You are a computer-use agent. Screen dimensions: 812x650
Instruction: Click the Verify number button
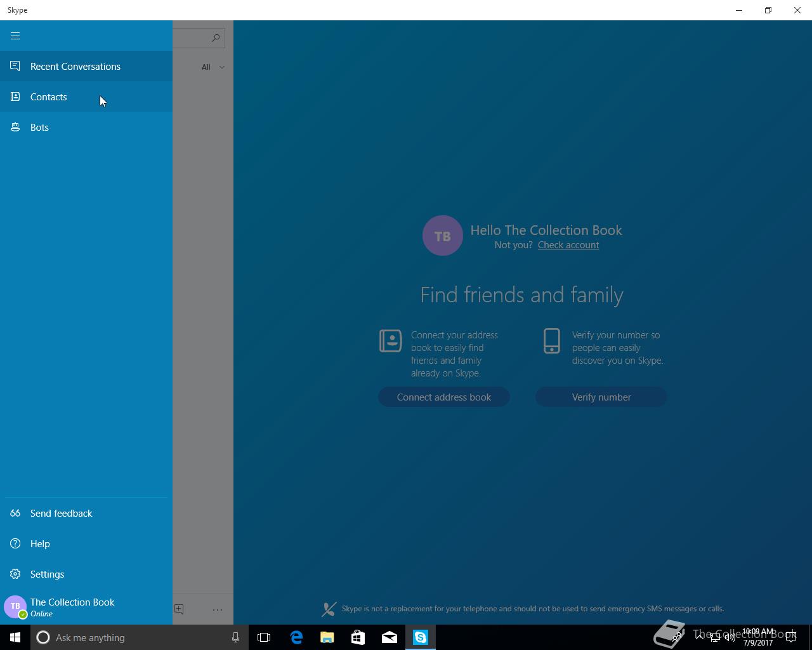coord(601,397)
